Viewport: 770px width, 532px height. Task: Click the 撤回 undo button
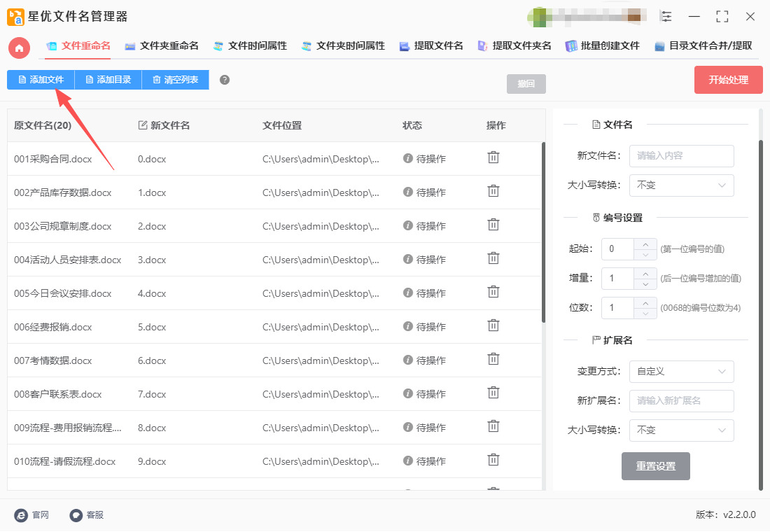(526, 83)
